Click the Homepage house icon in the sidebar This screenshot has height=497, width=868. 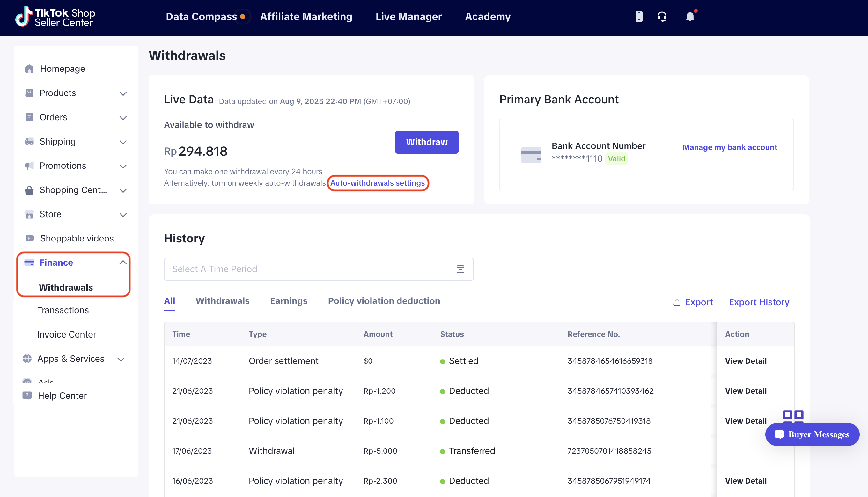point(29,69)
